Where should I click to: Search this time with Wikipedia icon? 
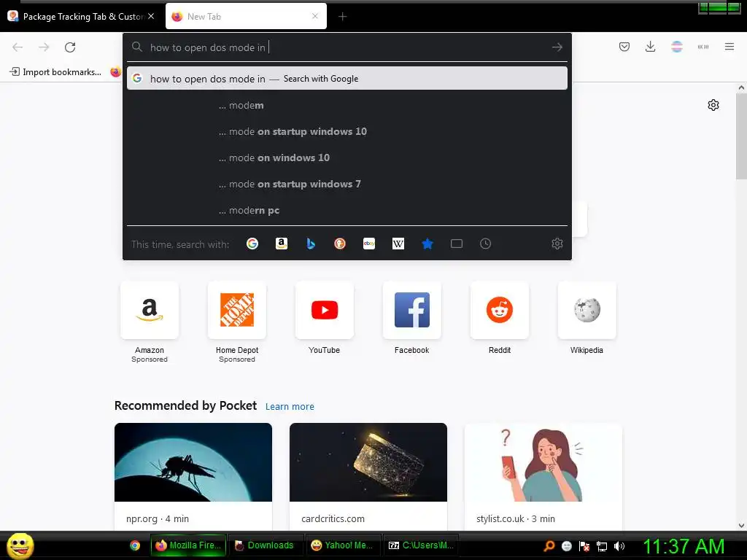pos(398,244)
